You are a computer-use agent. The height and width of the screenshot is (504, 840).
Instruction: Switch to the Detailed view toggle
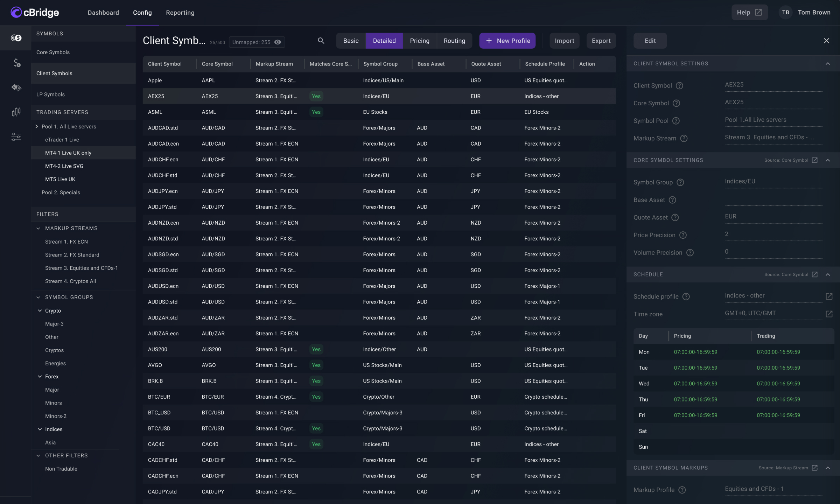tap(384, 41)
